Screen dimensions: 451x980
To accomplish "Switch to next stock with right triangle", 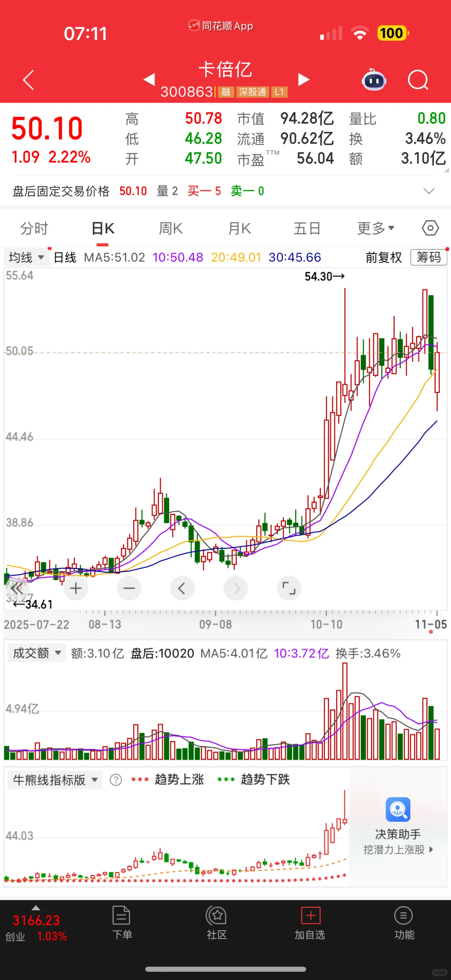I will [x=304, y=79].
